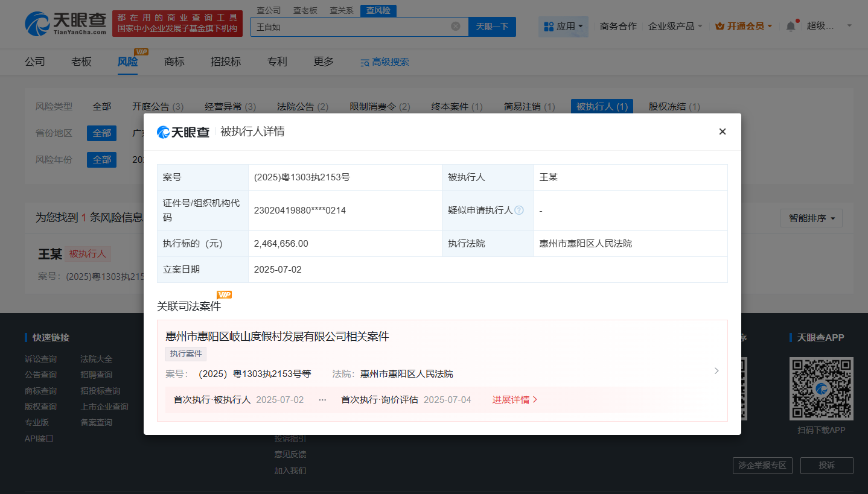The height and width of the screenshot is (494, 868).
Task: Click the help icon beside 疑似申请执行人
Action: pos(519,211)
